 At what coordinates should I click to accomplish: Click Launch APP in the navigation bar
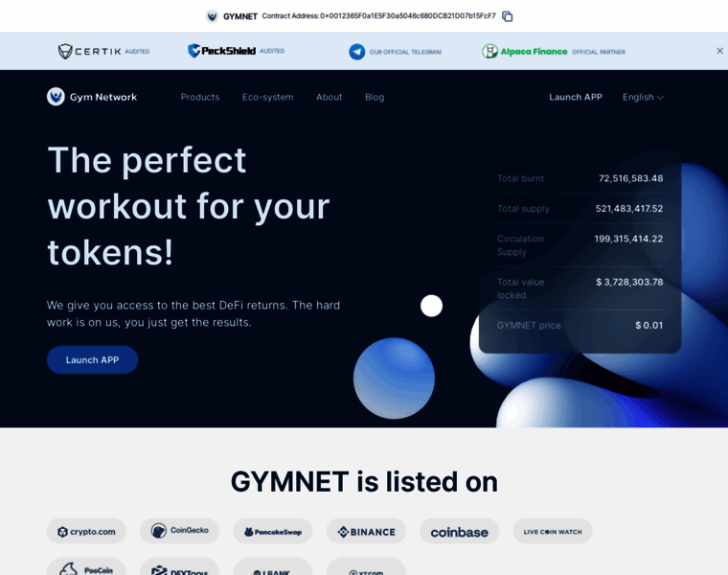(x=576, y=97)
